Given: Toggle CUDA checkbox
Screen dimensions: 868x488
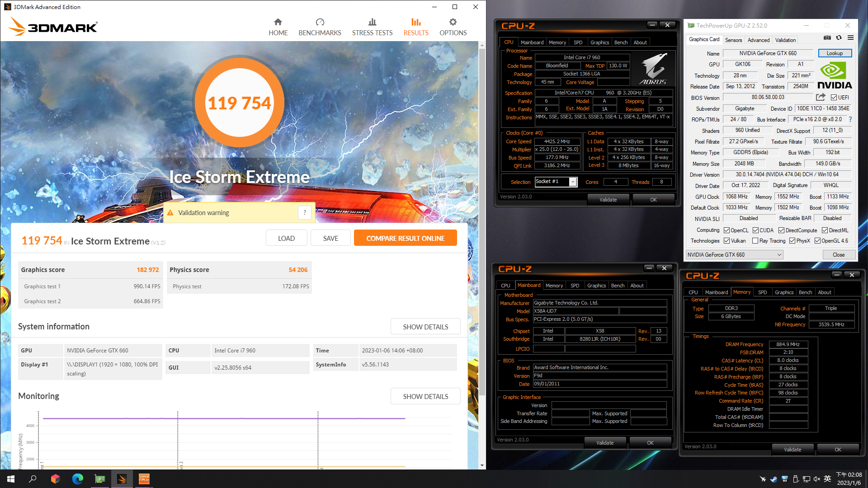Looking at the screenshot, I should click(755, 230).
